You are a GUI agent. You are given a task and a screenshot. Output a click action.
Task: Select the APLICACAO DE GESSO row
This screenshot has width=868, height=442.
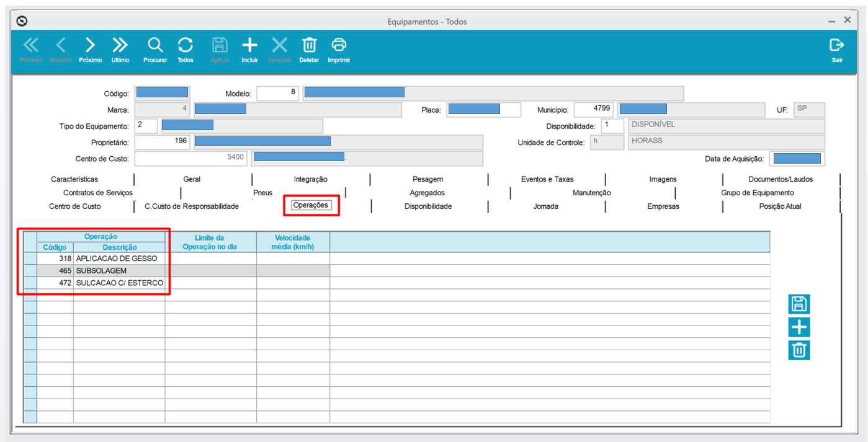[x=397, y=259]
